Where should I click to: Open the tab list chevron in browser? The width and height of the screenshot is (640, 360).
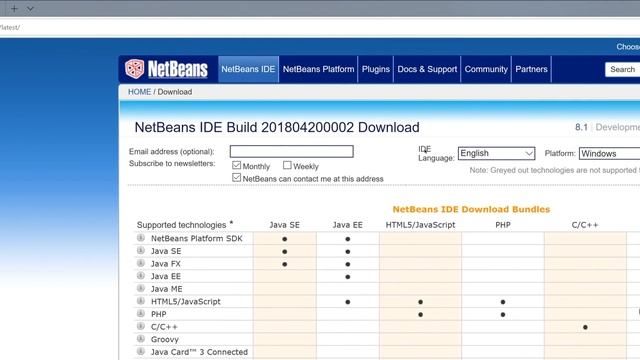[30, 9]
